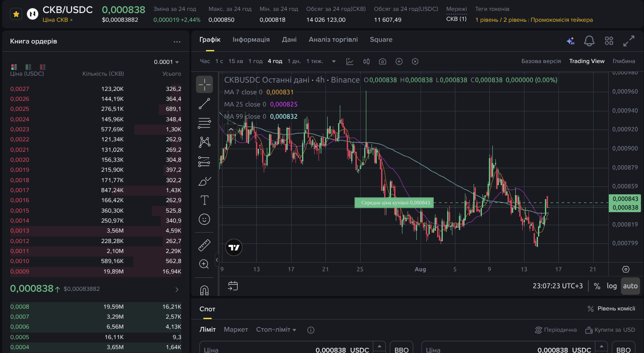Switch to the Інформація tab
Viewport: 644px width, 353px height.
[251, 40]
